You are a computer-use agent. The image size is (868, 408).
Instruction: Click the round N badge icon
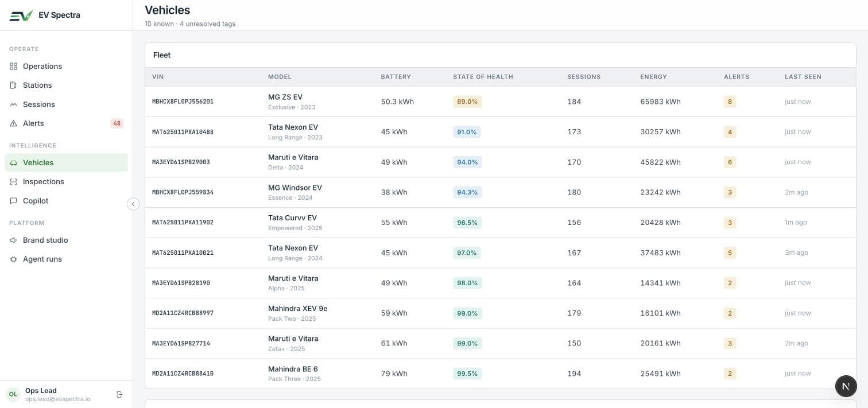(x=846, y=386)
